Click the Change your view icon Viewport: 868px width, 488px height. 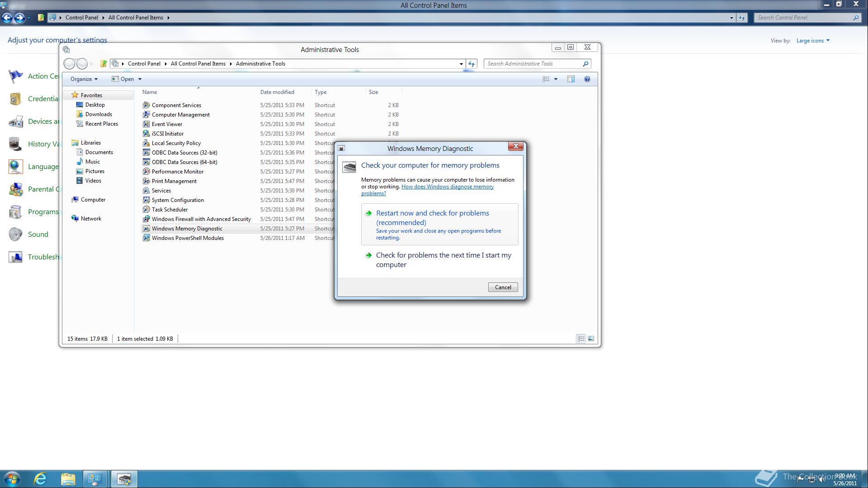coord(546,79)
